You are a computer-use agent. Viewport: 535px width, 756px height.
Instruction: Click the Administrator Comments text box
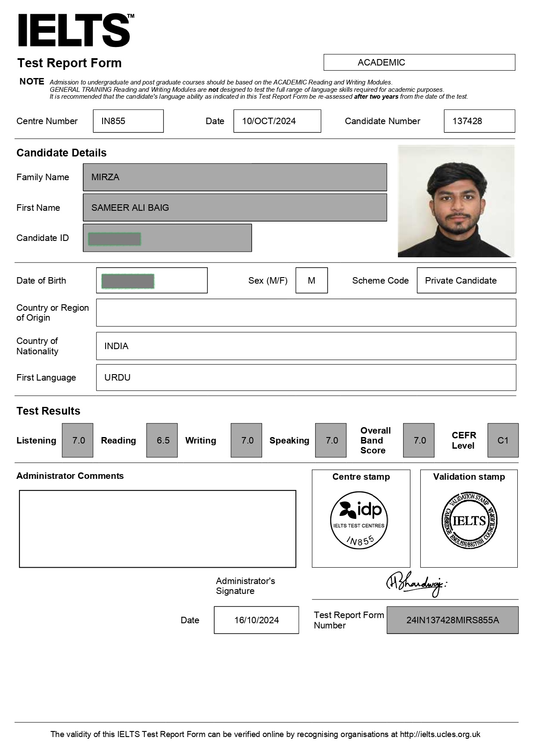(157, 529)
